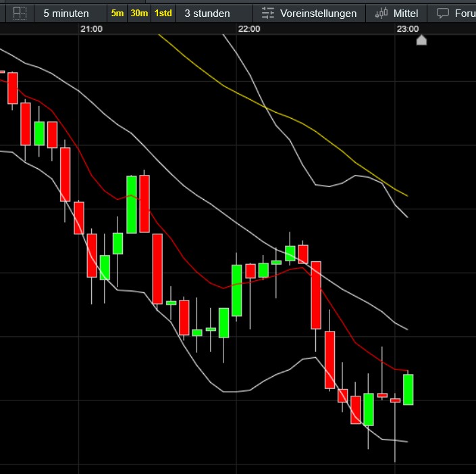Click the candlestick icon beside Mittel
476x474 pixels.
(x=382, y=13)
